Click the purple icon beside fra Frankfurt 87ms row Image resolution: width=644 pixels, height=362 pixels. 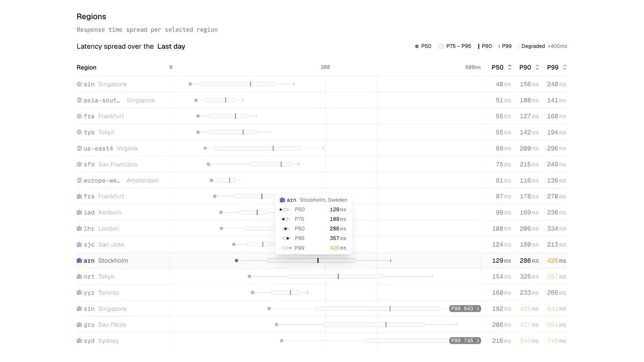79,196
